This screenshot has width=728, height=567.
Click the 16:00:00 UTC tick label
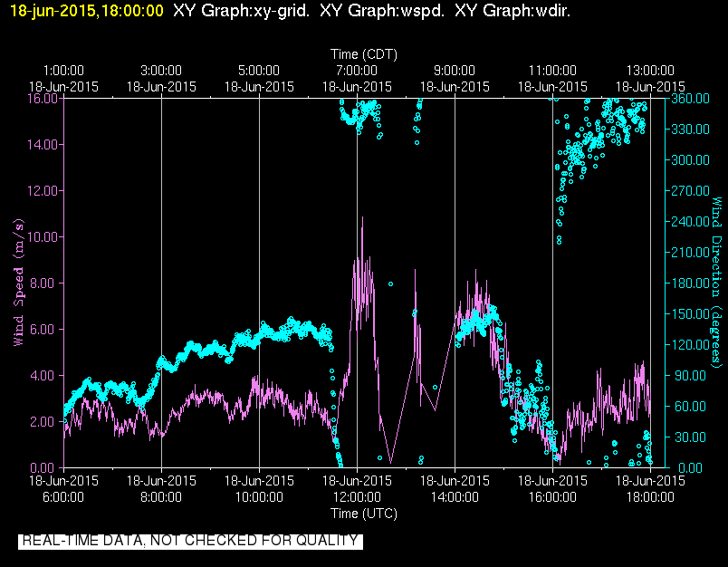click(x=552, y=497)
